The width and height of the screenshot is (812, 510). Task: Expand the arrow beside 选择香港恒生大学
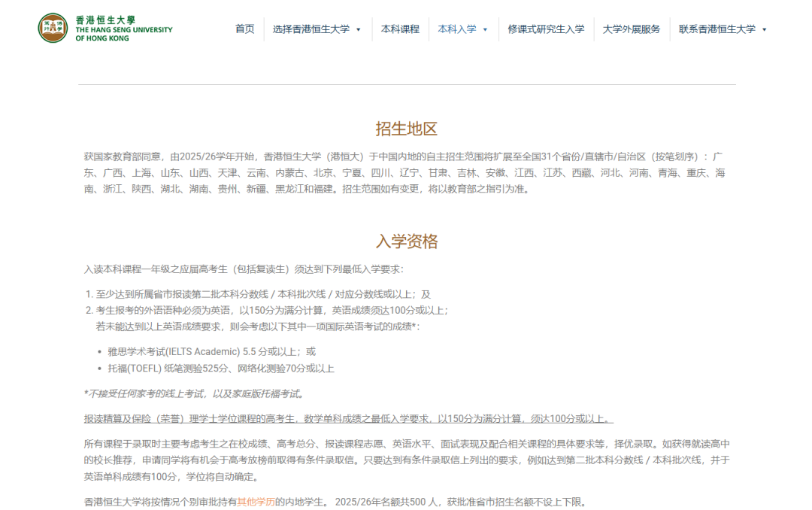click(359, 30)
